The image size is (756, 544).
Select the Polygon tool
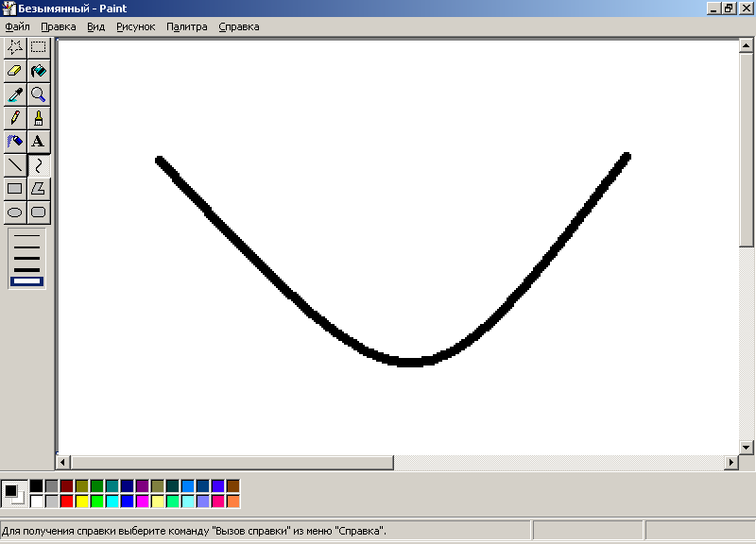click(x=39, y=189)
